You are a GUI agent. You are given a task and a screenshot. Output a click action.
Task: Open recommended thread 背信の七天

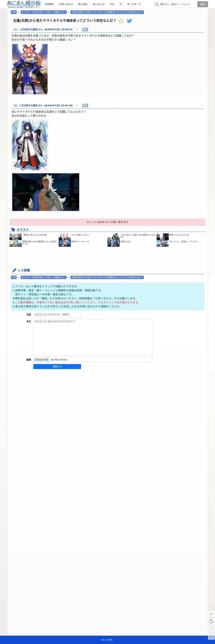(x=125, y=242)
